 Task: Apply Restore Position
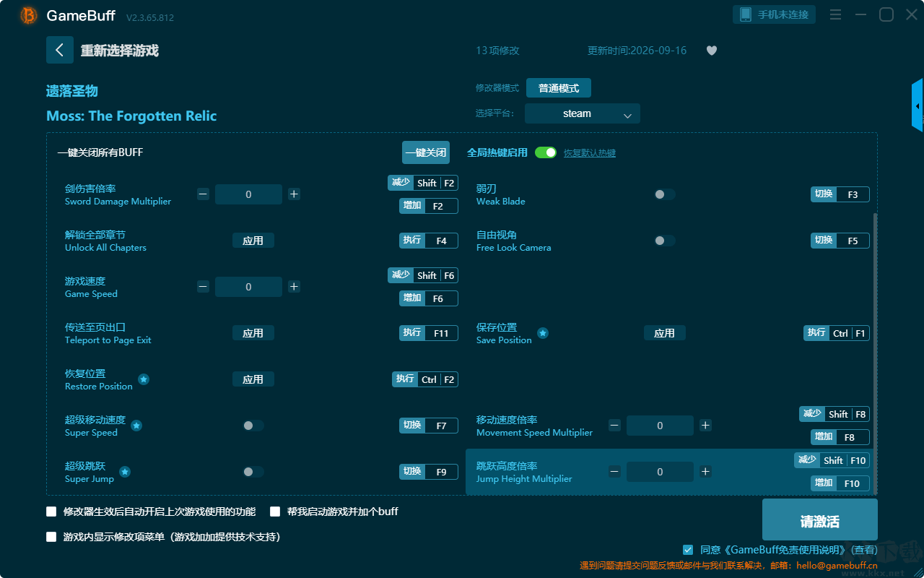253,379
